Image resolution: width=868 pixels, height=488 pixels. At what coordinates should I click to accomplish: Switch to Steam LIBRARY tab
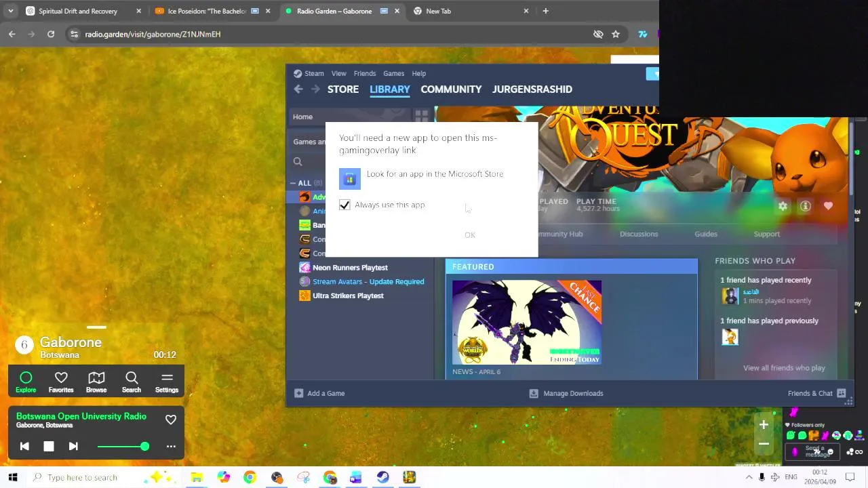390,89
